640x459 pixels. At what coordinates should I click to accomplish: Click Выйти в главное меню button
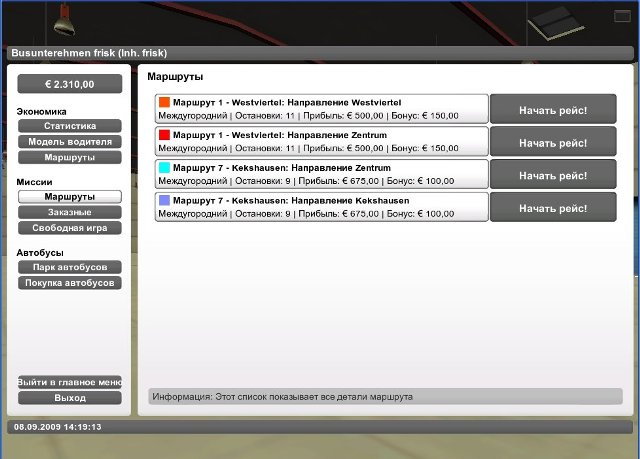click(x=70, y=382)
